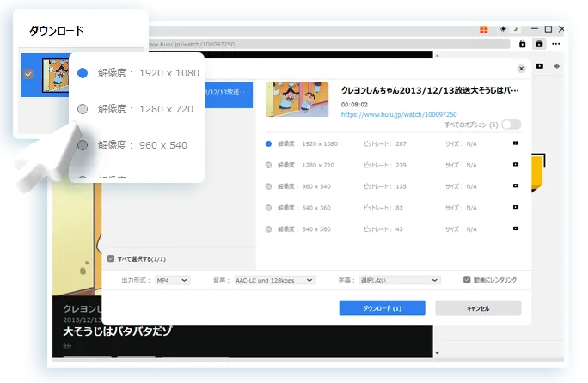The image size is (588, 383).
Task: Click the video icon right of dialog
Action: [540, 66]
